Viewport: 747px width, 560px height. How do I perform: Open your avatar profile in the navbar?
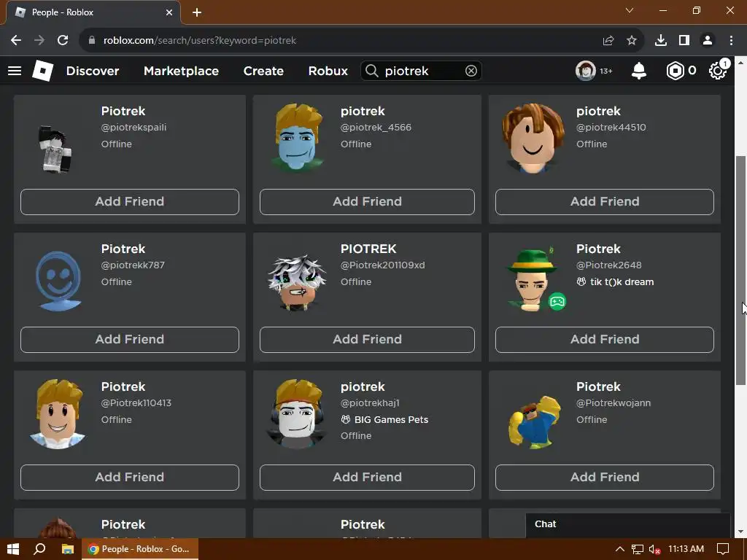click(585, 71)
